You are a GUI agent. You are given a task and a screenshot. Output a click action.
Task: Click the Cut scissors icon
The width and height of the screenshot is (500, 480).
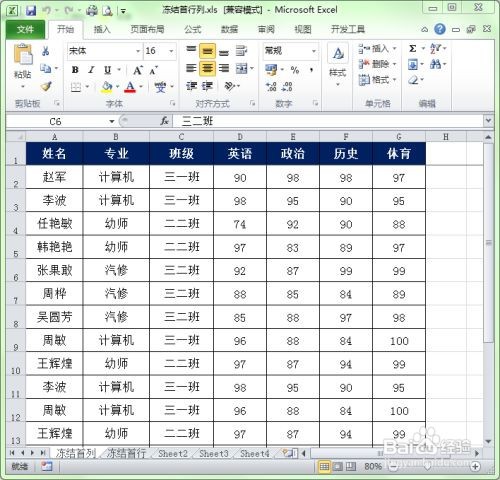point(46,51)
